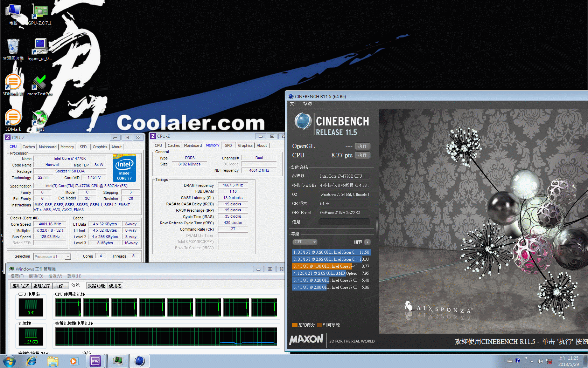Click the CINEBENCH title bar sphere icon
The height and width of the screenshot is (368, 588).
[291, 96]
